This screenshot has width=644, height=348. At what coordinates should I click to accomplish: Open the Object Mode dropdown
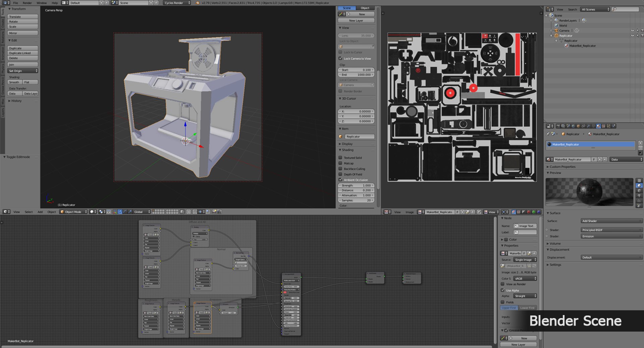(x=73, y=212)
